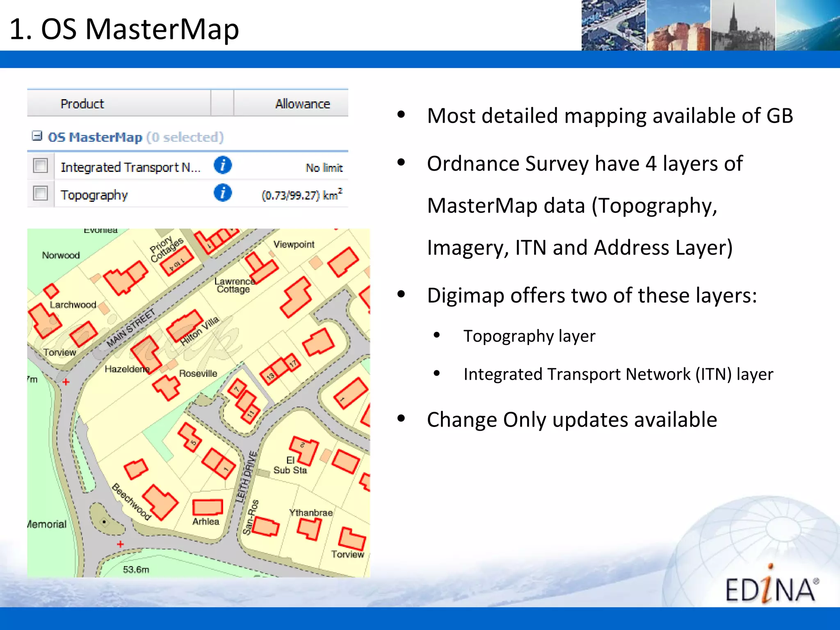
Task: Click the 'Larchwood' label on map
Action: coord(73,305)
